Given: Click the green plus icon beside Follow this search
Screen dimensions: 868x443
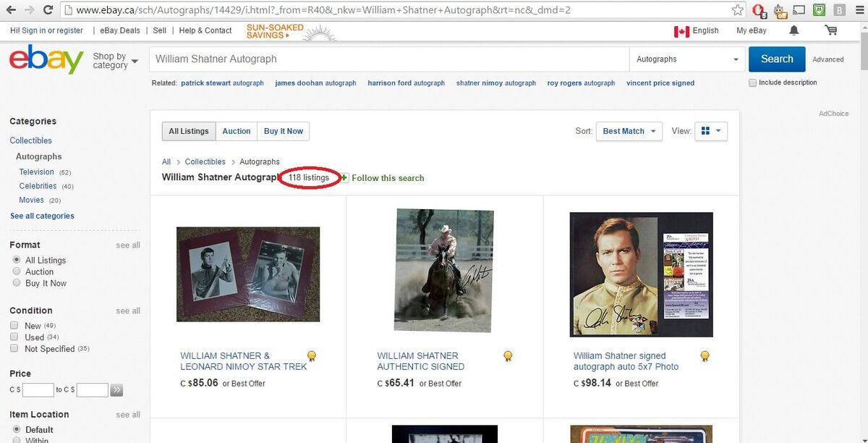Looking at the screenshot, I should coord(344,178).
